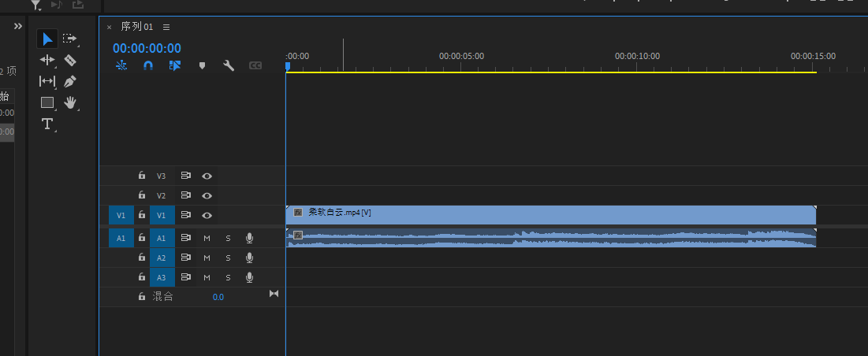Choose the Ripple Edit tool
This screenshot has width=868, height=356.
pos(47,60)
